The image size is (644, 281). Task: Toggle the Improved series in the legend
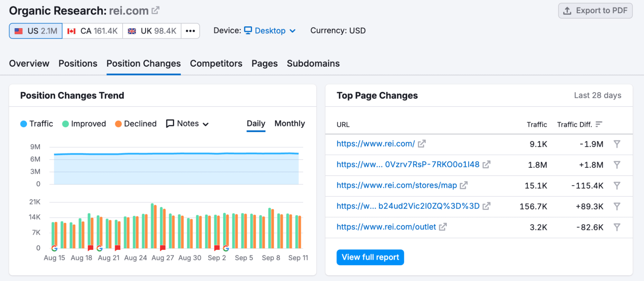[84, 124]
